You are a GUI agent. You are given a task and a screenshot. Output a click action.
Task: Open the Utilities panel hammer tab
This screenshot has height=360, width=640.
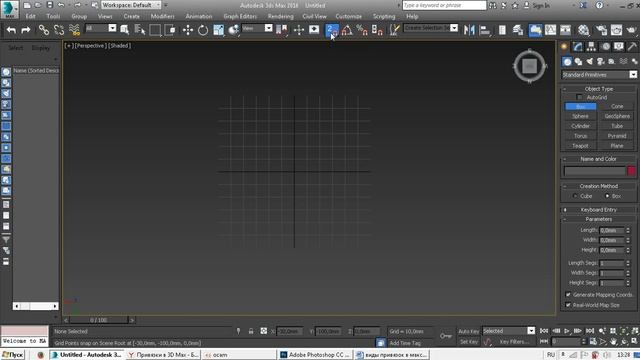coord(632,47)
